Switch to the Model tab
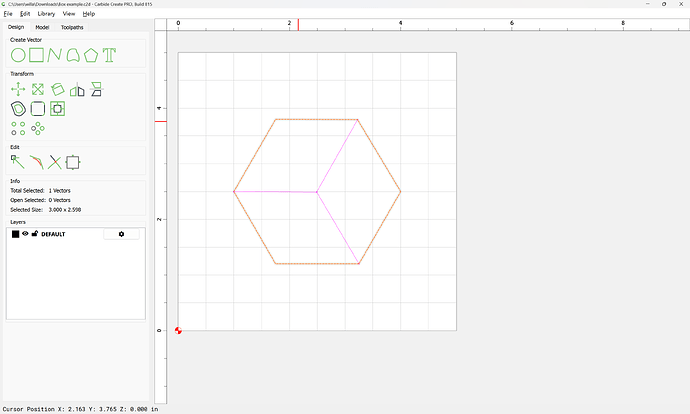Viewport: 690px width, 414px height. tap(42, 27)
